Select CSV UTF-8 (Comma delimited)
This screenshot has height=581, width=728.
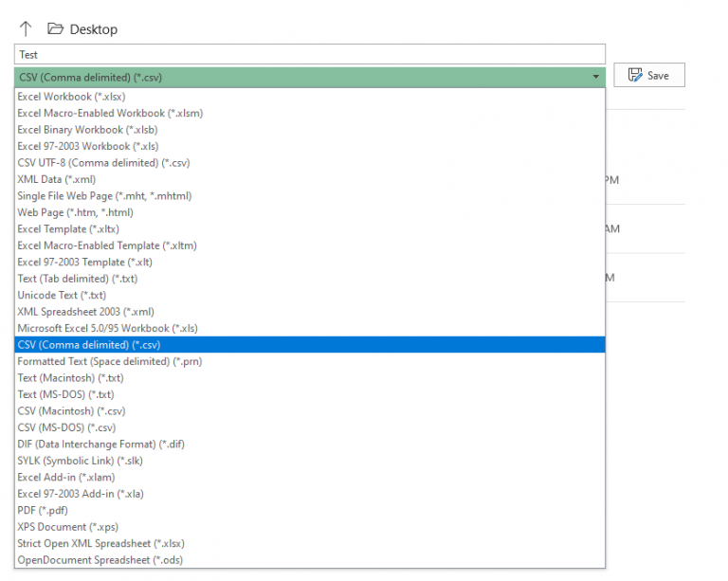tap(310, 163)
